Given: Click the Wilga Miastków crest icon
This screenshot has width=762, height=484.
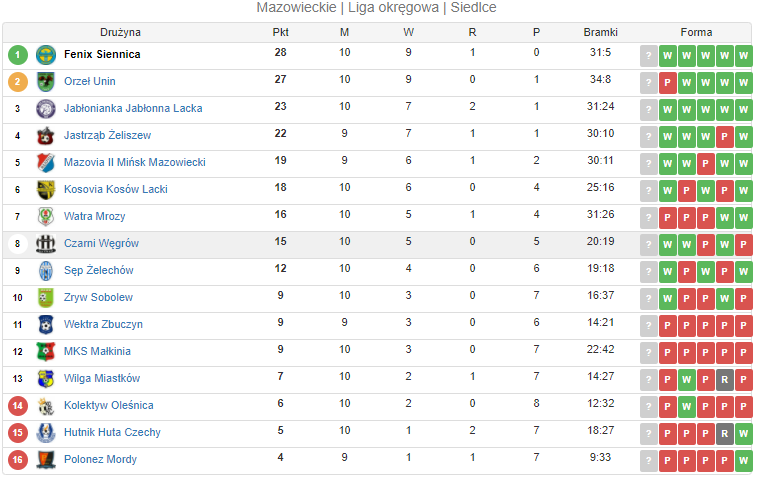Looking at the screenshot, I should click(x=46, y=379).
